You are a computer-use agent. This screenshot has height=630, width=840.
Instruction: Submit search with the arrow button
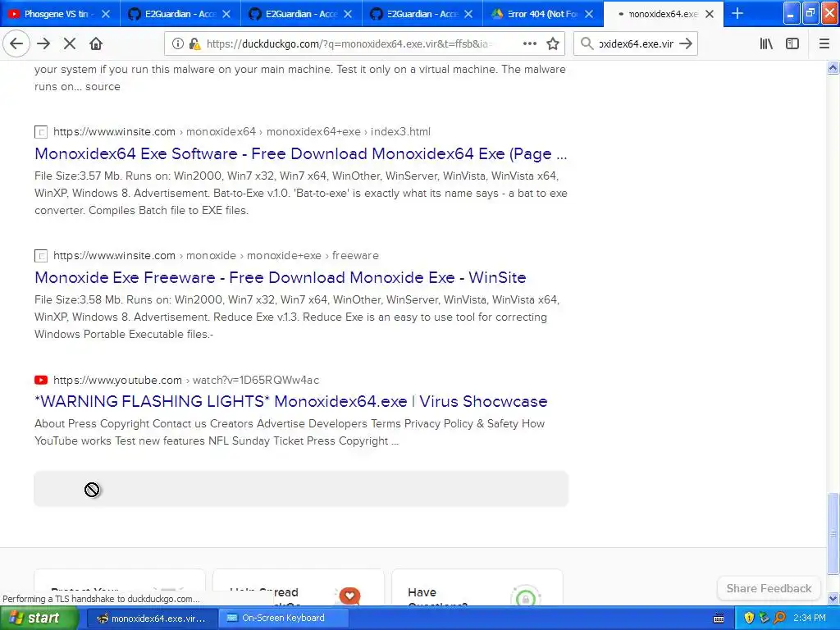coord(686,44)
